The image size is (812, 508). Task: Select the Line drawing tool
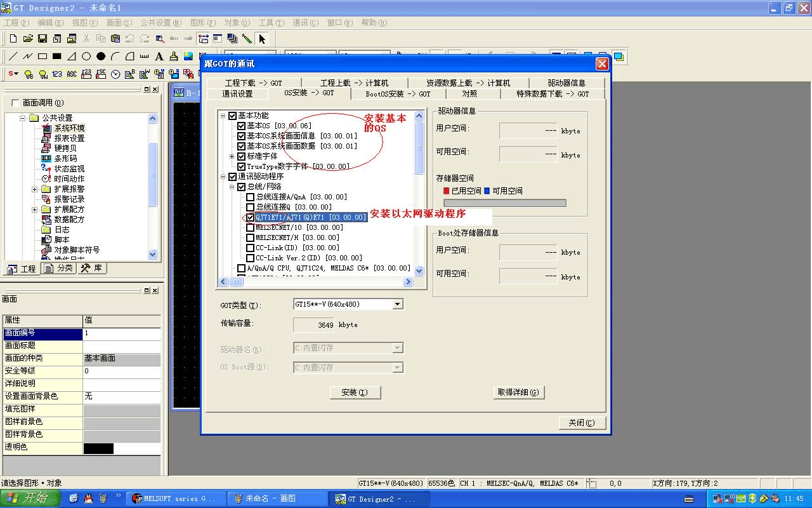click(13, 57)
